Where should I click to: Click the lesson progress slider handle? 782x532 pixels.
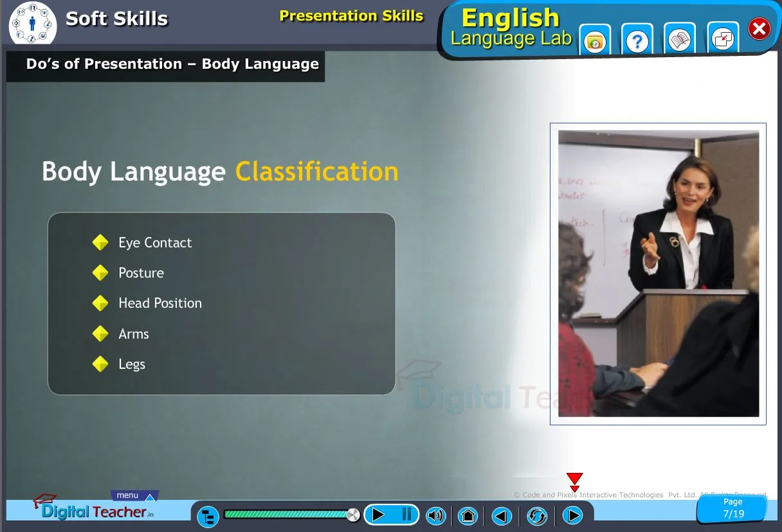(x=353, y=514)
